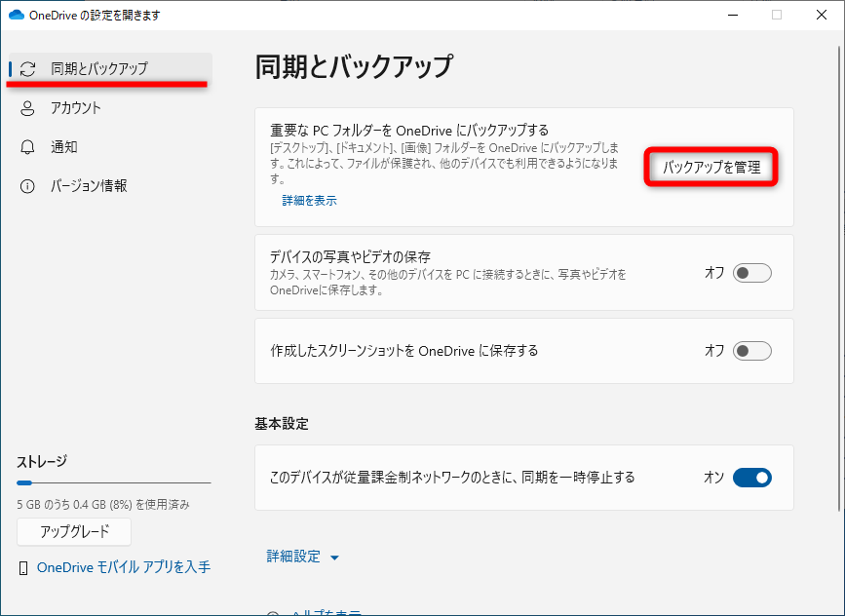Viewport: 845px width, 616px height.
Task: Click the person icon next to アカウント
Action: (29, 108)
